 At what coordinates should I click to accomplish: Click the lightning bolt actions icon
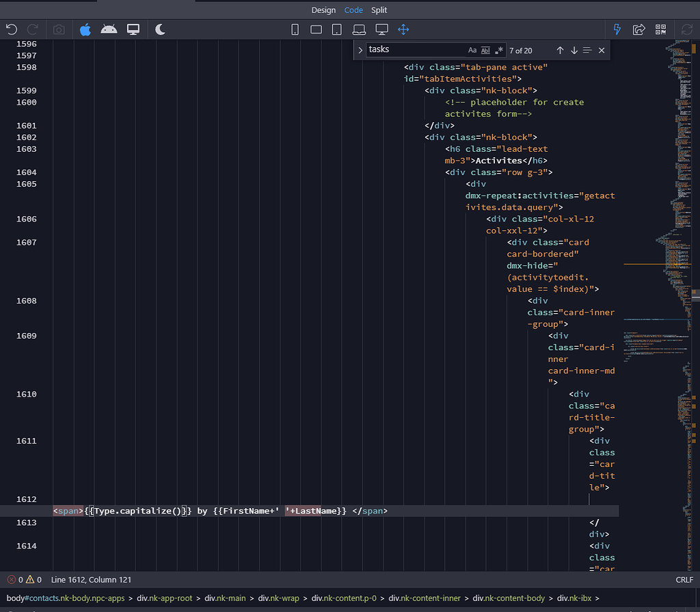617,29
